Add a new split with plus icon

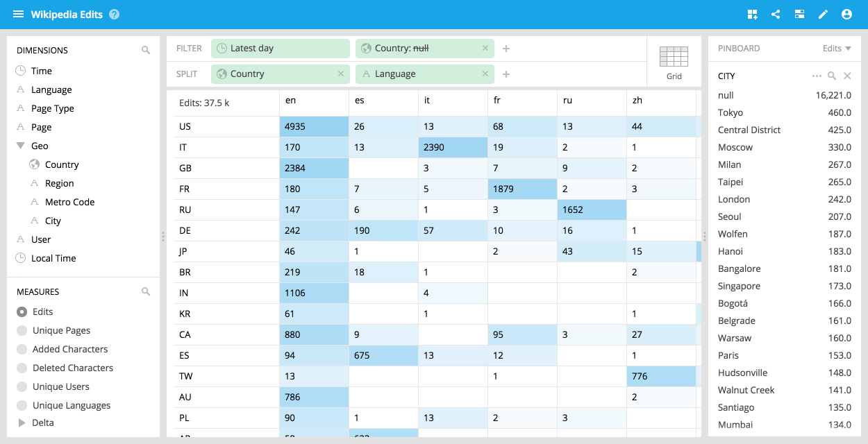[506, 74]
